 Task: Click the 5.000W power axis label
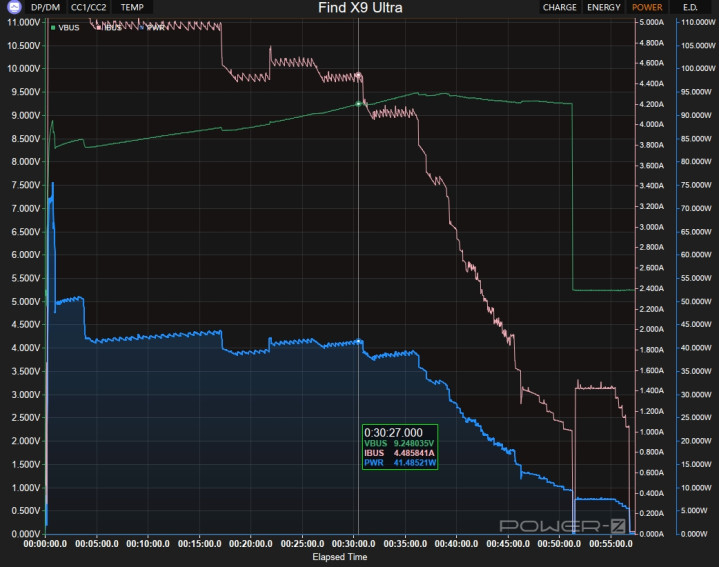pos(694,510)
